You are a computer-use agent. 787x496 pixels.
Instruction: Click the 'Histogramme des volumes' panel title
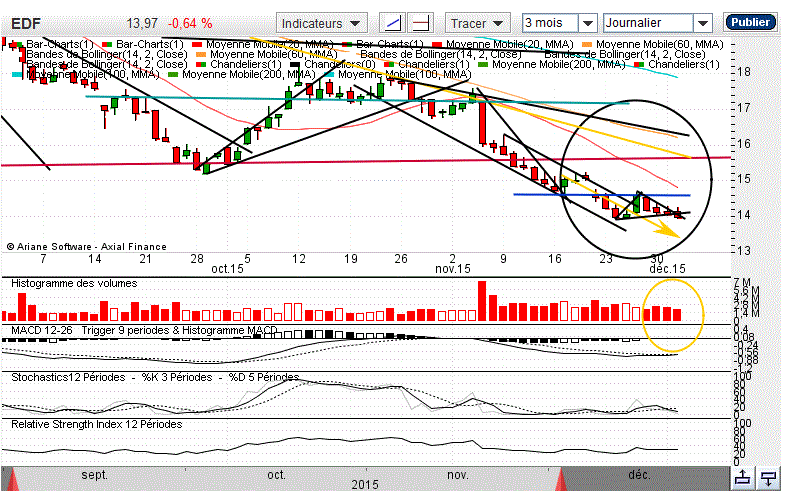[x=74, y=283]
